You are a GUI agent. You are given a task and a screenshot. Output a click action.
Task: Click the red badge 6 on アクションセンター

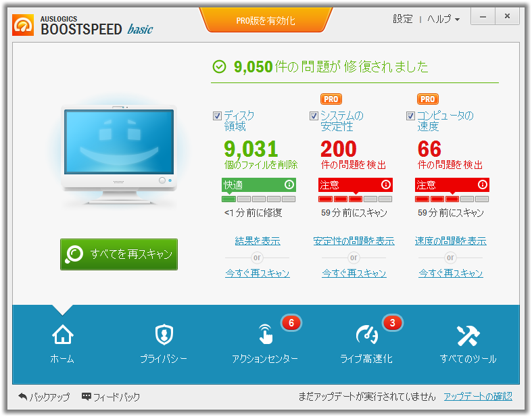pyautogui.click(x=291, y=322)
